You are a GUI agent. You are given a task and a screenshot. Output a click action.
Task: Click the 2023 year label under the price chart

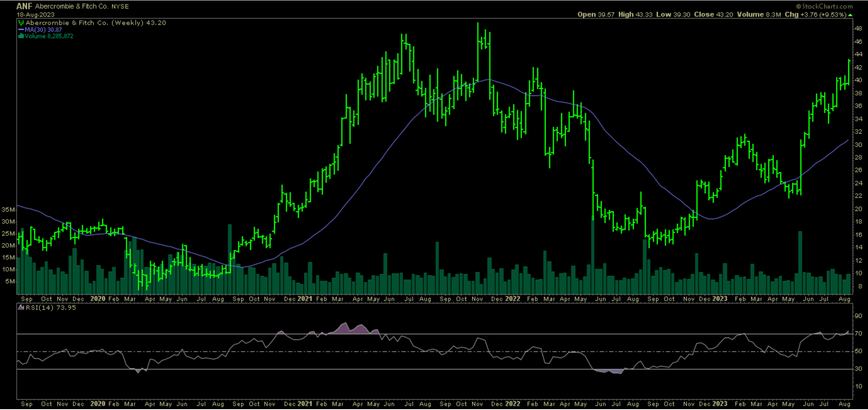click(720, 299)
